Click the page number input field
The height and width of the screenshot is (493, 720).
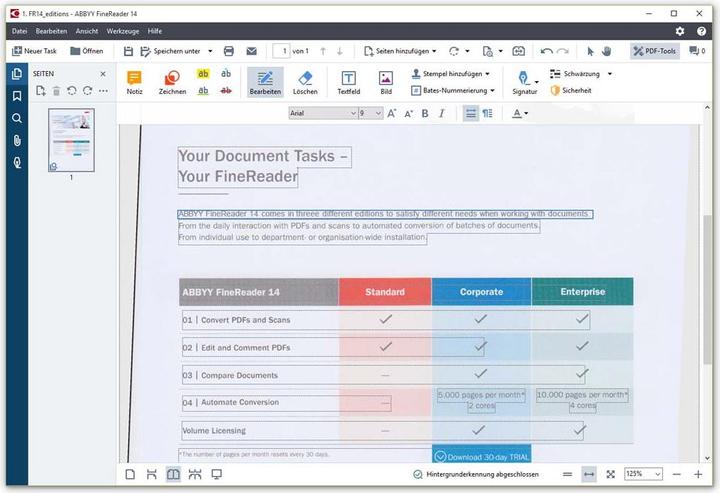(281, 51)
